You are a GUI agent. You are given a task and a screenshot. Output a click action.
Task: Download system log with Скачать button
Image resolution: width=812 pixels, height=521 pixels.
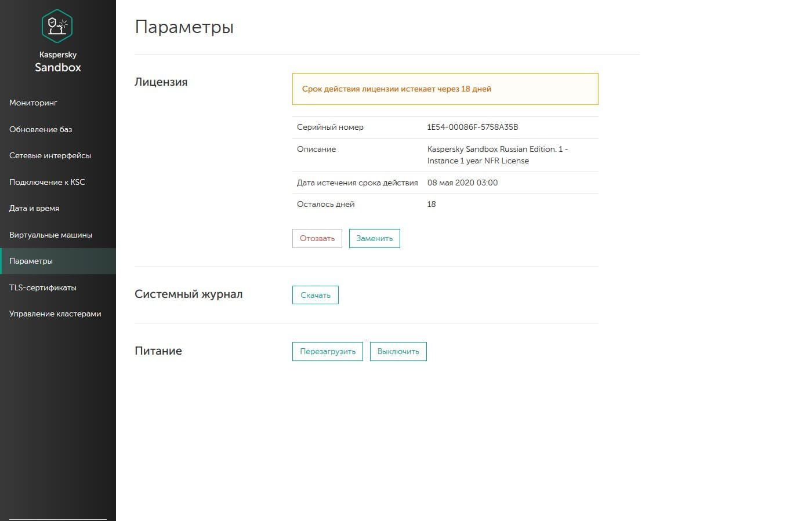pos(316,295)
